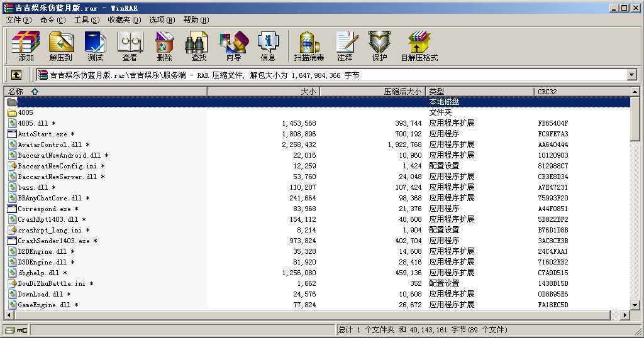Open the 文件 (File) menu
This screenshot has width=644, height=338.
pos(18,19)
